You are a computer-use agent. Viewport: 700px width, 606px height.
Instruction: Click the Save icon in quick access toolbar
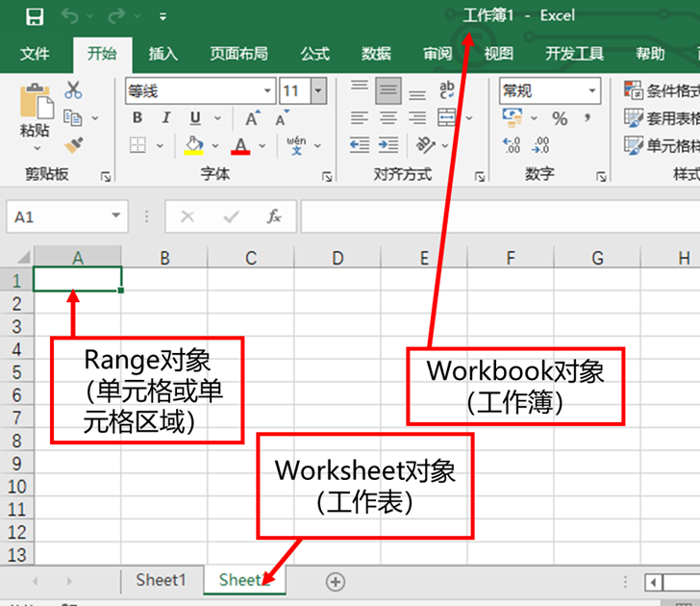point(35,17)
